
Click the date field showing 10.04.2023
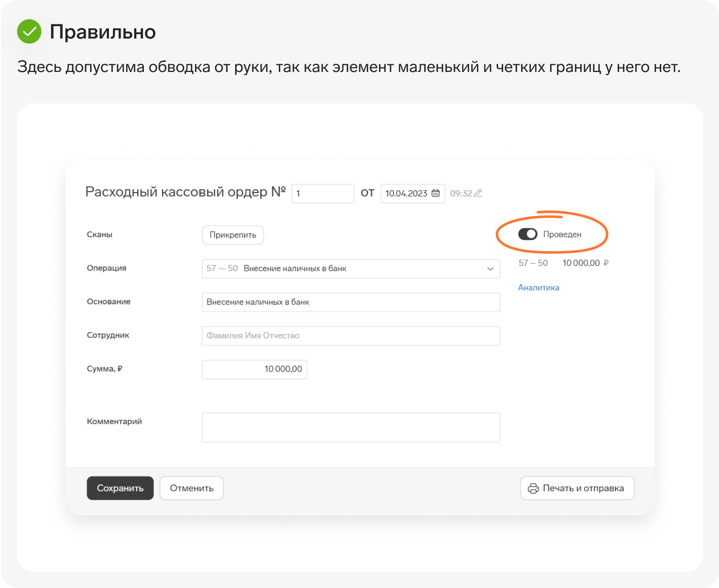[413, 193]
